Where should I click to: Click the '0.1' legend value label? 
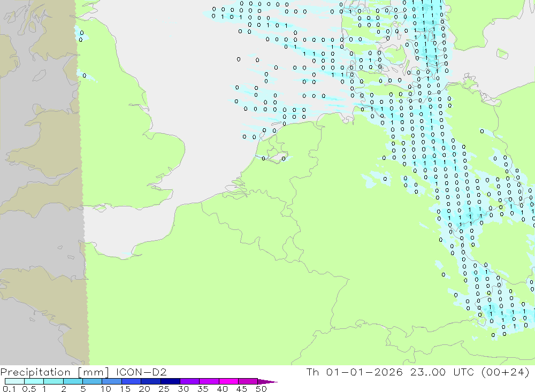point(9,389)
